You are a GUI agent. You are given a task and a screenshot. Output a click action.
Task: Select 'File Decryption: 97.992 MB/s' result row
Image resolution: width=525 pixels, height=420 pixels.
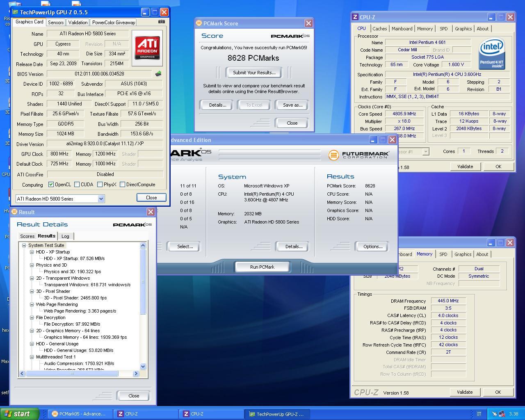[72, 324]
